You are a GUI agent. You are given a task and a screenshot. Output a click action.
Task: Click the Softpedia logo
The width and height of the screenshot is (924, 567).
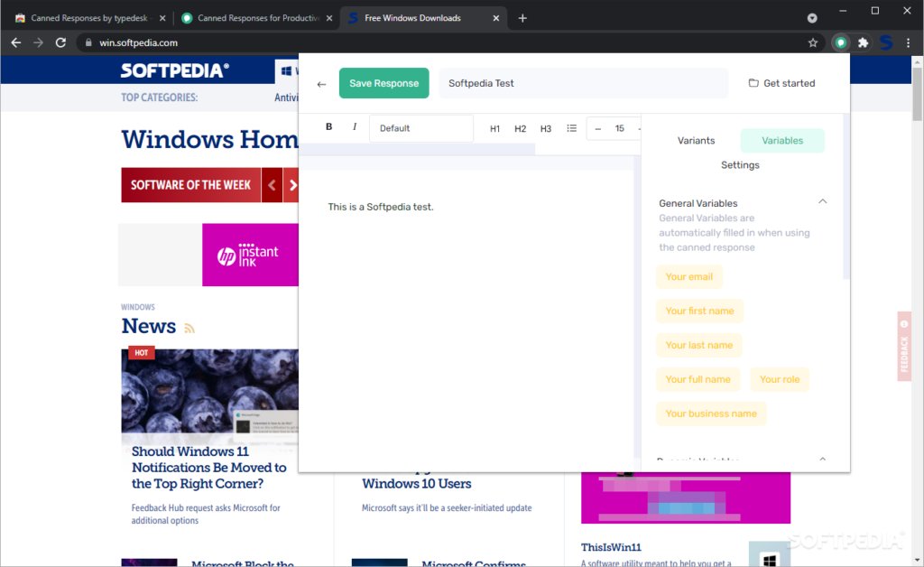174,70
